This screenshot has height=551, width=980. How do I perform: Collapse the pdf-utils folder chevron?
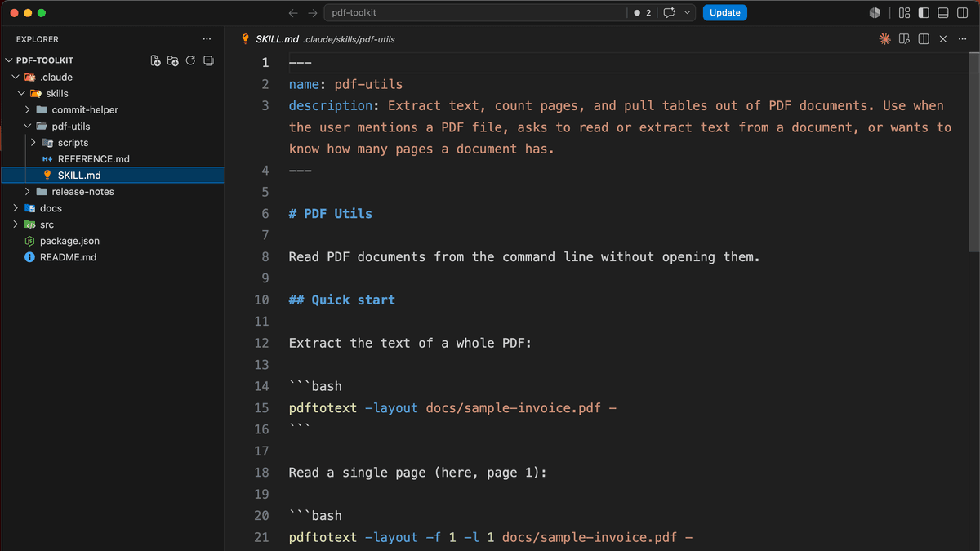click(28, 126)
